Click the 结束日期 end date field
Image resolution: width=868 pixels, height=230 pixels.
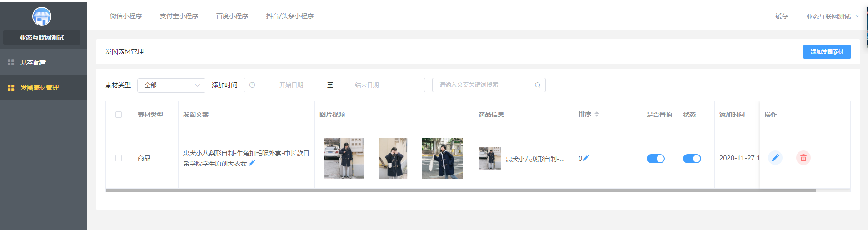367,85
